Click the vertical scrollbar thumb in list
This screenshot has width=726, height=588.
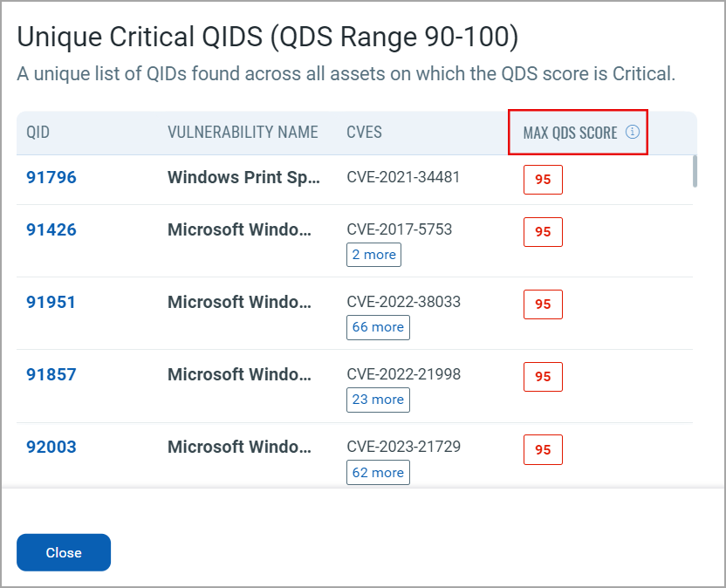coord(695,171)
